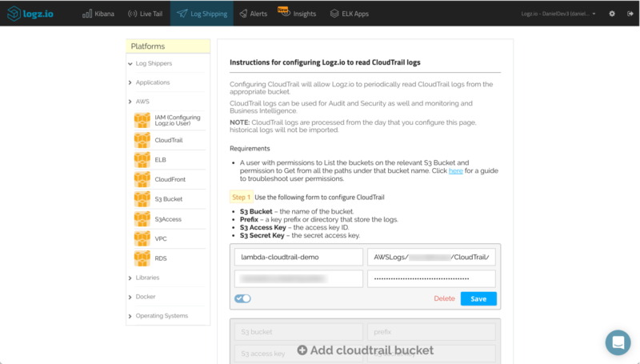This screenshot has width=640, height=364.
Task: Go to the Live Tail tab
Action: pos(144,14)
